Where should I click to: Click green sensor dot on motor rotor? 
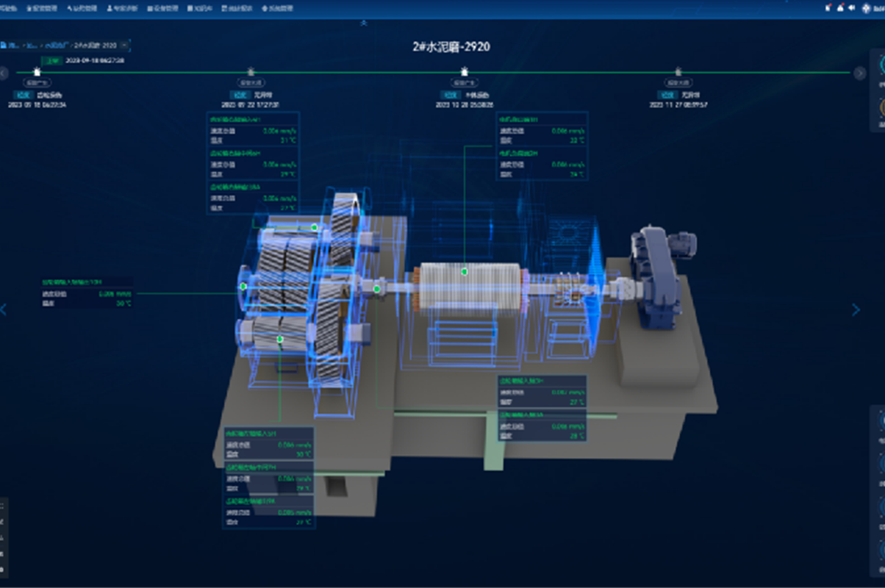[465, 272]
